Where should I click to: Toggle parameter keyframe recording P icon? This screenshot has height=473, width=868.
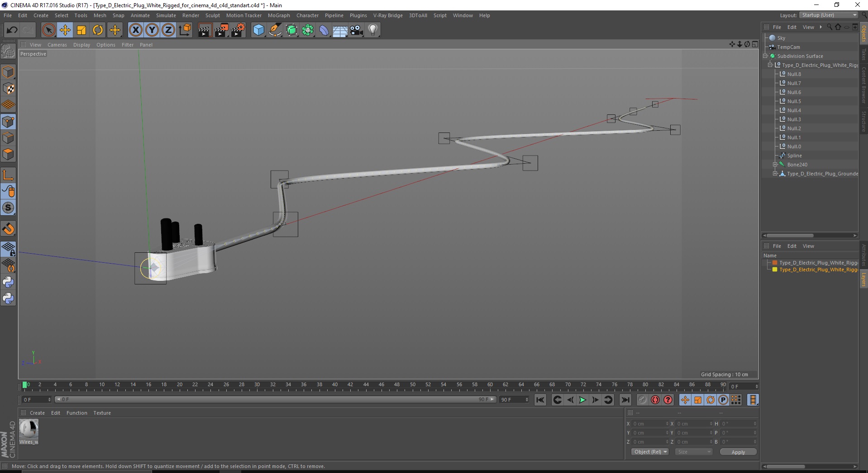723,400
